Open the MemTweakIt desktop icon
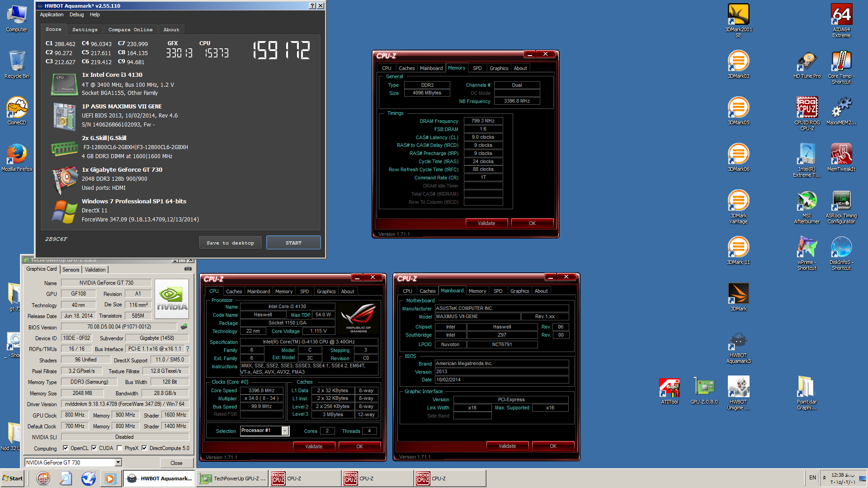The height and width of the screenshot is (488, 868). [x=841, y=157]
